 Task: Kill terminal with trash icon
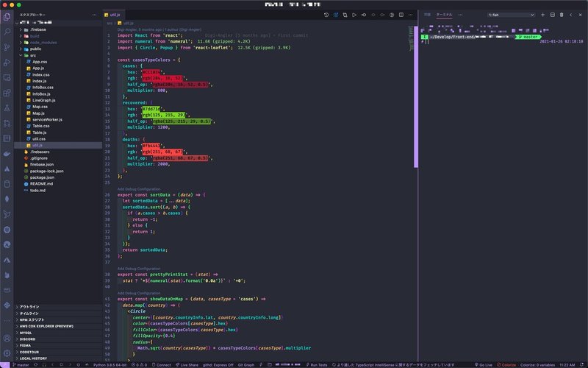click(562, 15)
